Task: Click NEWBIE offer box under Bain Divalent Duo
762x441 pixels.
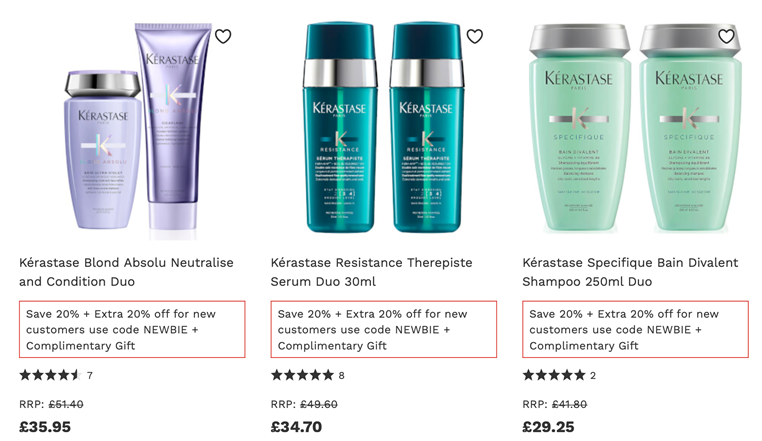Action: pyautogui.click(x=636, y=330)
